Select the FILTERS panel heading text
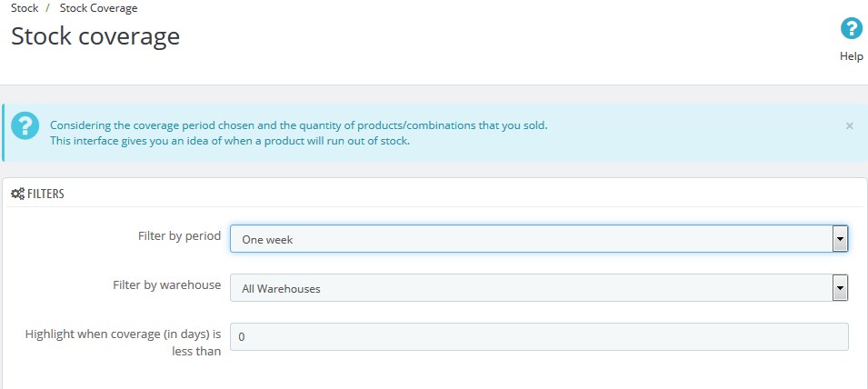 (x=45, y=194)
